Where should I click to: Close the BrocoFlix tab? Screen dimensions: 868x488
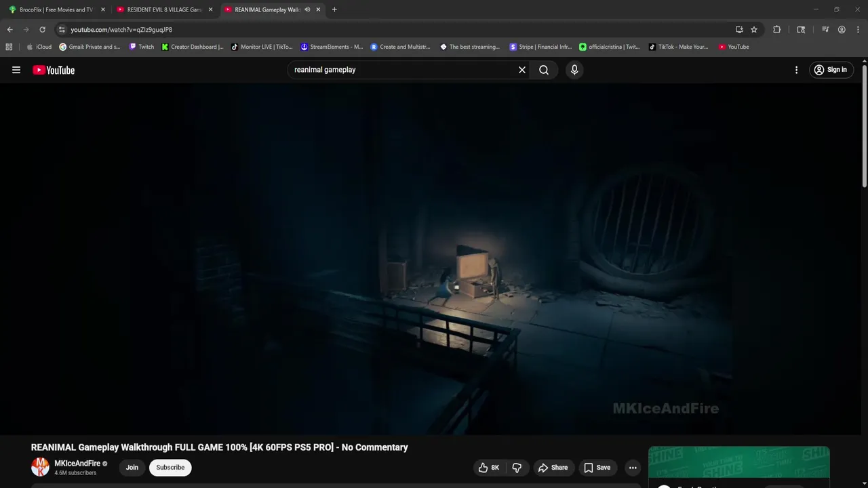103,9
